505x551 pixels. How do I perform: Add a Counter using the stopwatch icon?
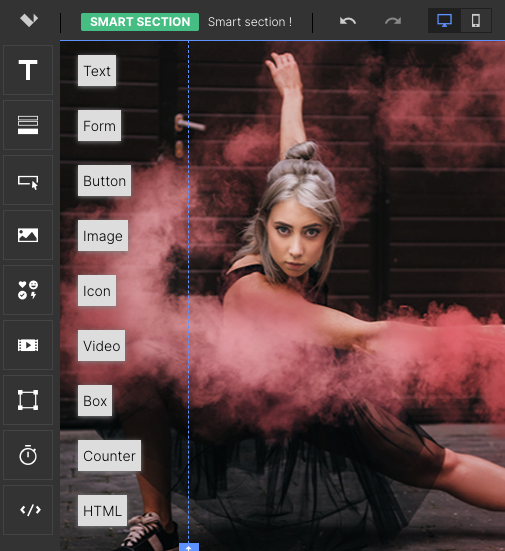pos(28,455)
